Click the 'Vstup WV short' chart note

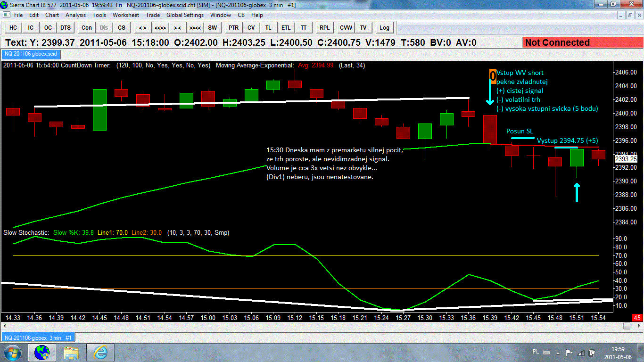click(520, 73)
